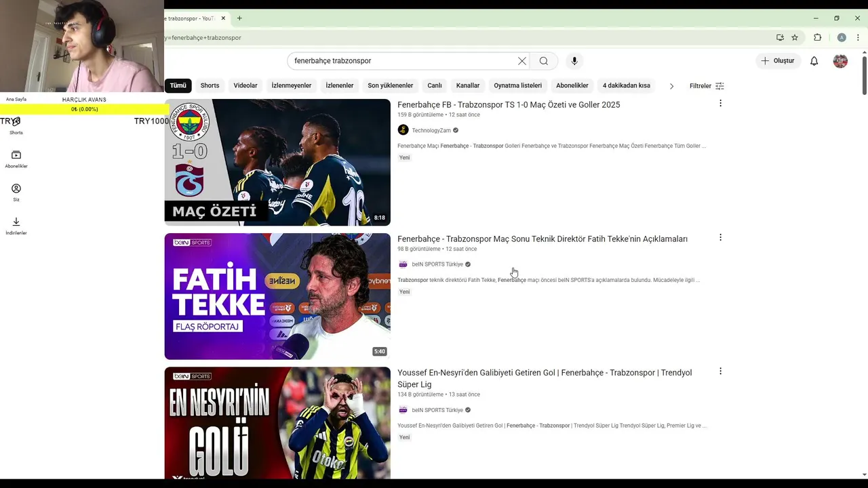Open the Siz sidebar item
Viewport: 868px width, 488px height.
(x=16, y=192)
